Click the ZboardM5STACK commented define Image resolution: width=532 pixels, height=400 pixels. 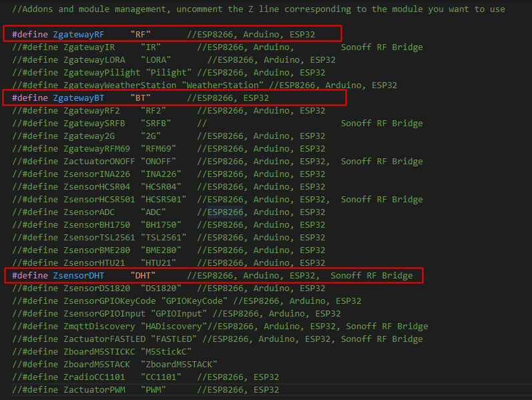tap(115, 364)
